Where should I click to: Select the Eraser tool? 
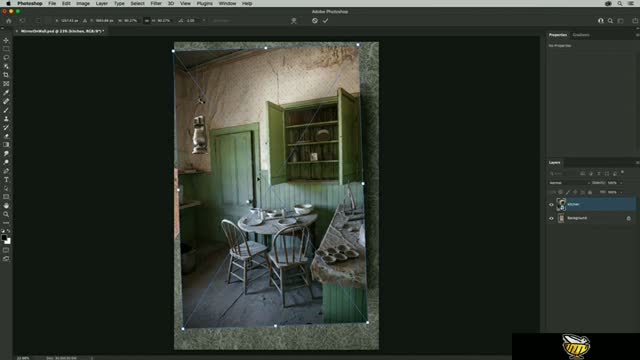pyautogui.click(x=6, y=136)
